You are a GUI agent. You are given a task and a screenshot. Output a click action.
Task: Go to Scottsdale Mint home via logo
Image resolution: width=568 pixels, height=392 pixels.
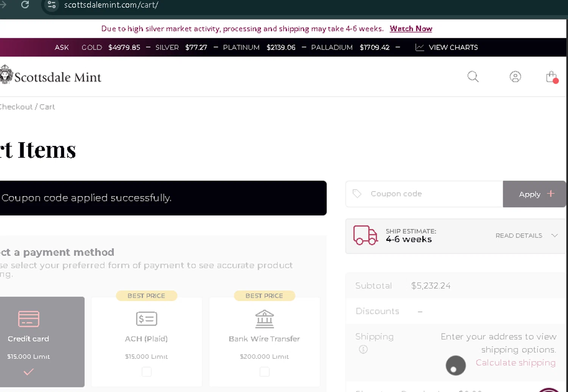(51, 75)
